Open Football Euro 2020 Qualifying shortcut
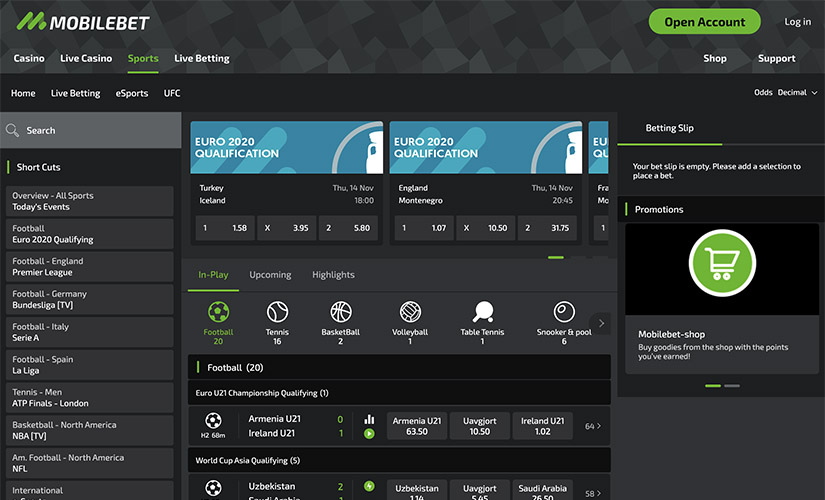Image resolution: width=825 pixels, height=500 pixels. (89, 234)
